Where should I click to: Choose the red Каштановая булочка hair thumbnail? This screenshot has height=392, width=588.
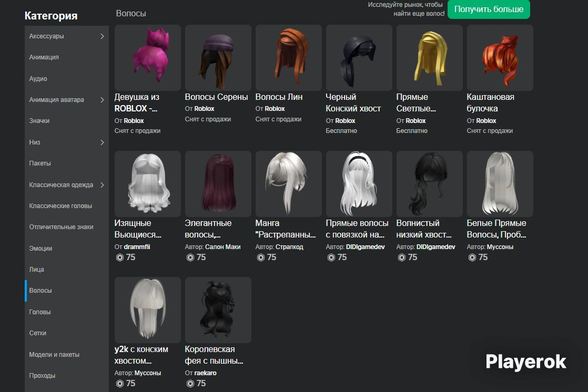click(x=500, y=58)
